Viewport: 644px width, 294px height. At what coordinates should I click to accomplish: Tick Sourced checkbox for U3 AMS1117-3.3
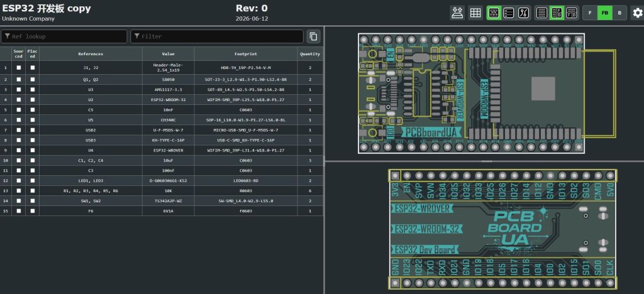point(18,89)
